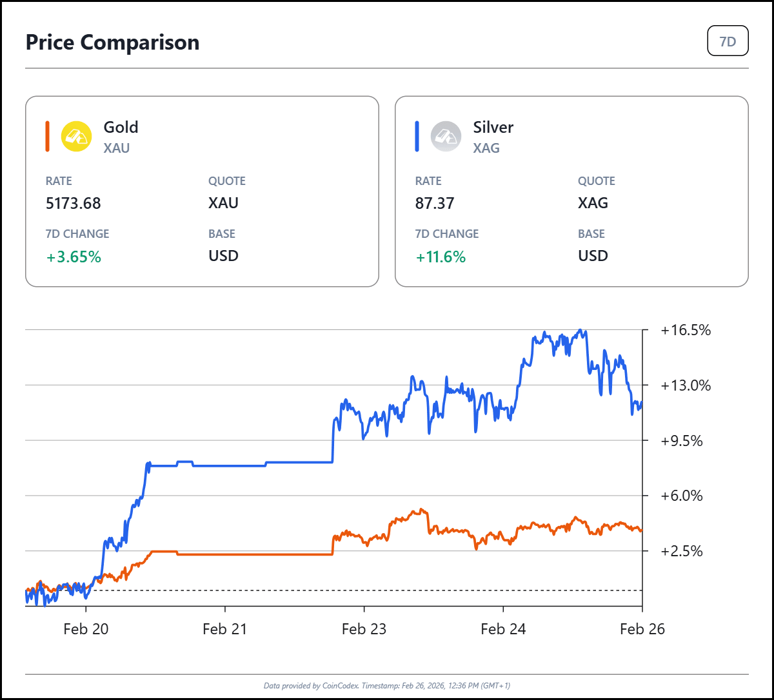Click the Gold card title text
The image size is (774, 700).
[x=121, y=127]
